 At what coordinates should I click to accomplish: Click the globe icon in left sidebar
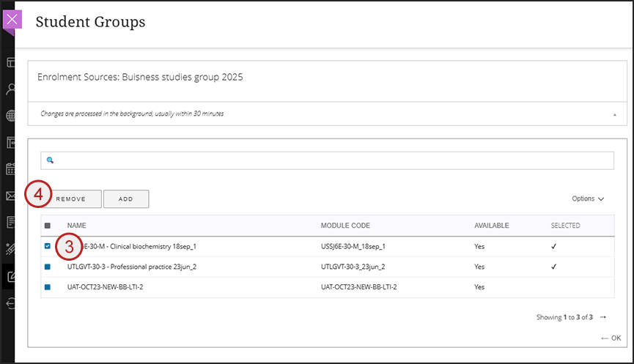click(x=11, y=116)
